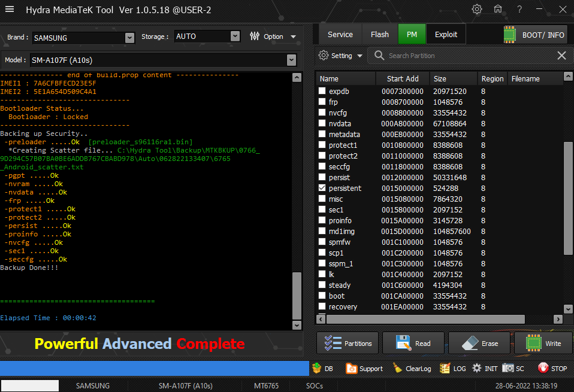Click the Option sliders icon
Screen dimensions: 574x392
255,36
